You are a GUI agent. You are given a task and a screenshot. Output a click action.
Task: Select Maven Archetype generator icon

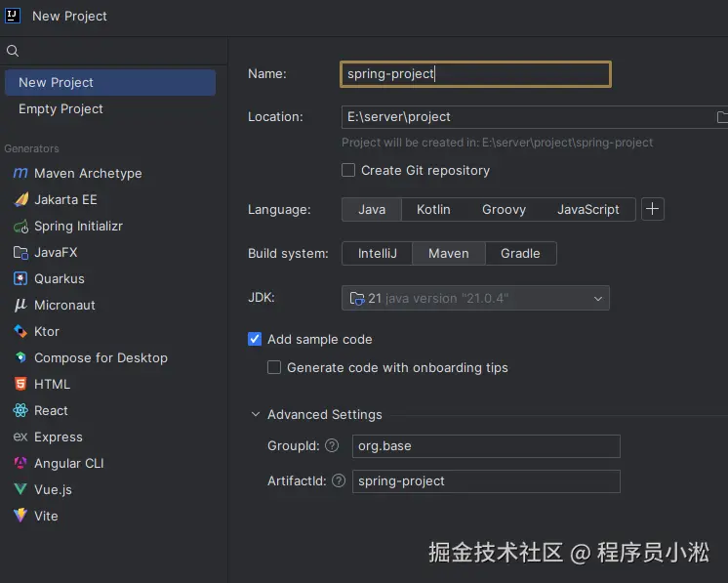(20, 173)
